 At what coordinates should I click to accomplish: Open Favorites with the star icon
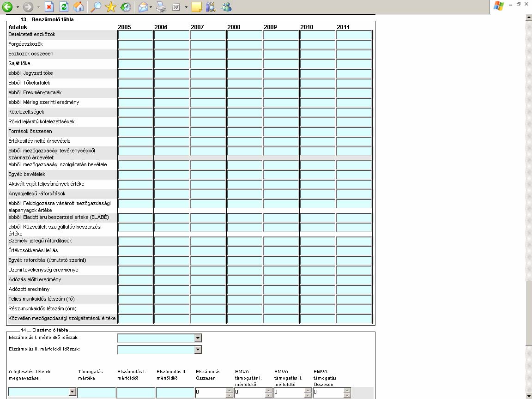pos(111,7)
